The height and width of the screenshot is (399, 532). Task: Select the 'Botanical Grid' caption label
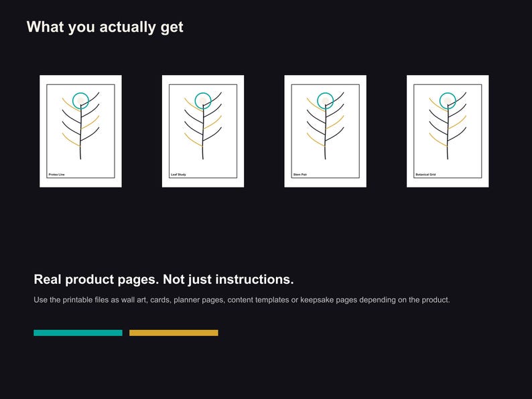[x=425, y=175]
